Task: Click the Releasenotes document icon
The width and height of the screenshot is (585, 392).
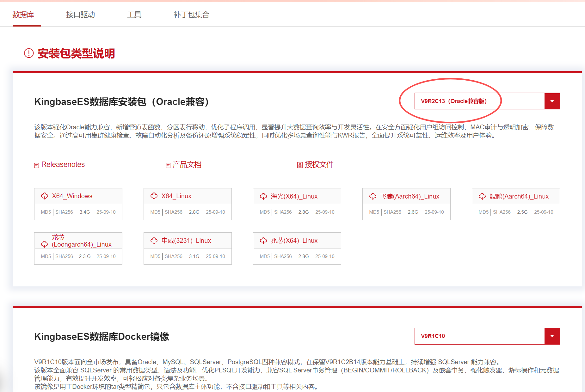Action: pyautogui.click(x=37, y=165)
